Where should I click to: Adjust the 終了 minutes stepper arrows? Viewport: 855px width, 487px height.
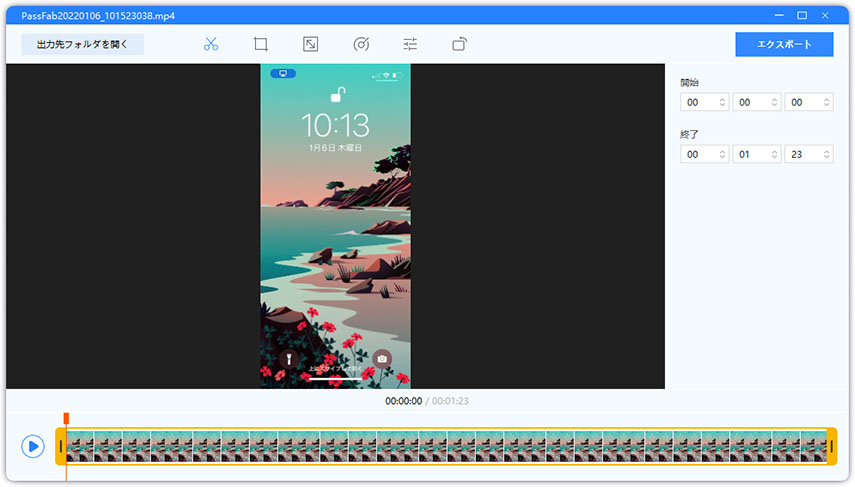(774, 154)
